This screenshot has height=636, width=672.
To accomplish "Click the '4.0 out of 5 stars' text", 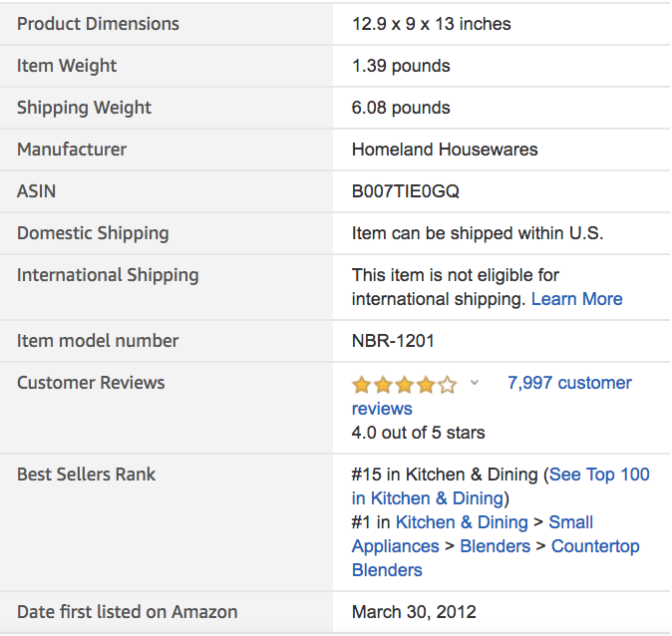I will coord(419,433).
